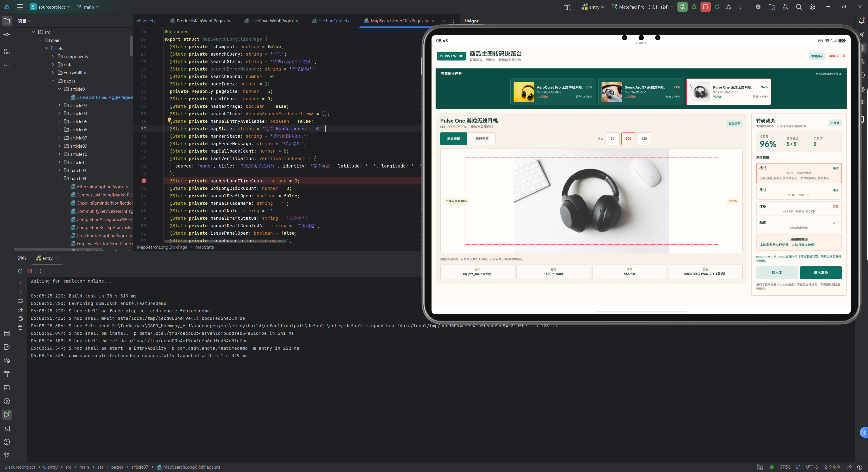Viewport: 868px width, 472px height.
Task: Open AfterSalesCaptionPage.ets in project tree
Action: pos(102,187)
